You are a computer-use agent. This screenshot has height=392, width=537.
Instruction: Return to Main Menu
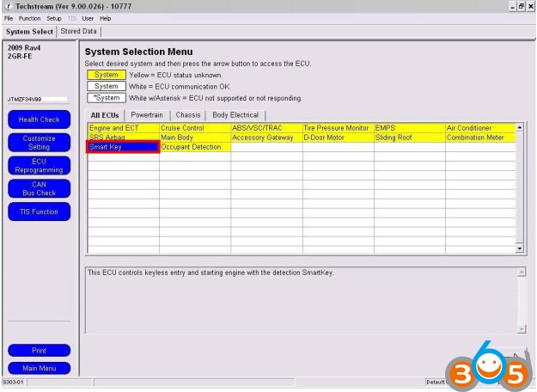(x=39, y=368)
